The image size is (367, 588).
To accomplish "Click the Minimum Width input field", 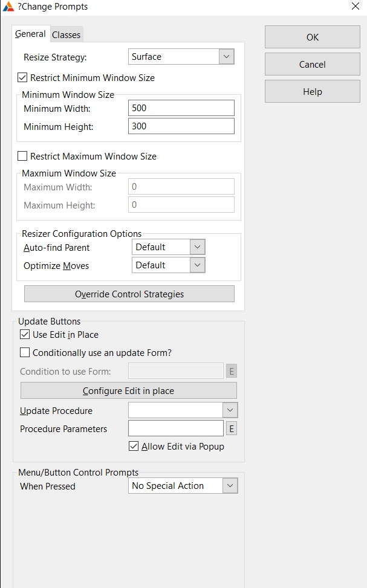I will 181,108.
